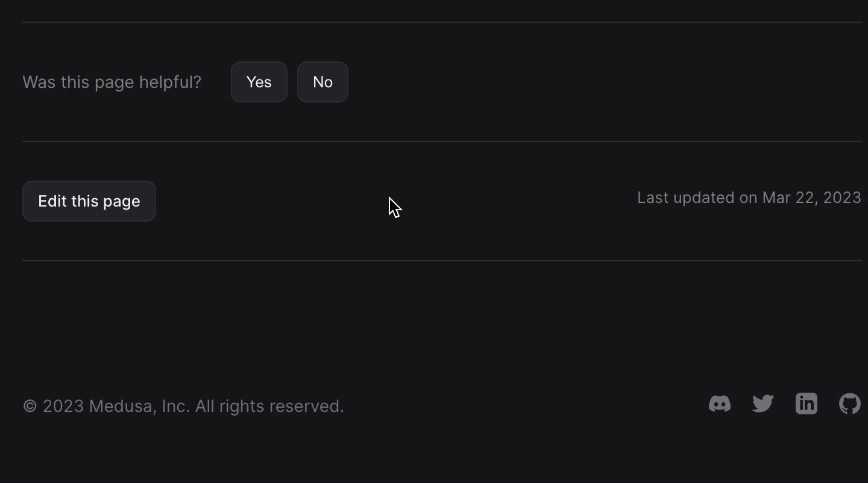This screenshot has width=868, height=483.
Task: Click No to mark page unhelpful
Action: point(322,82)
